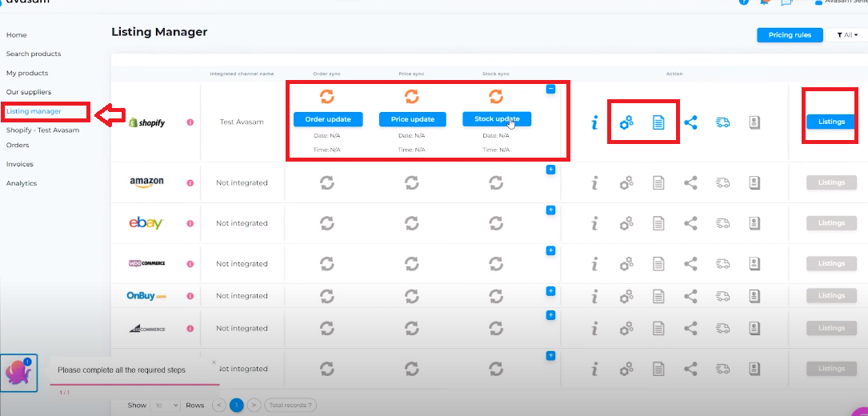The width and height of the screenshot is (868, 416).
Task: Click Shopify address book icon
Action: pos(754,122)
